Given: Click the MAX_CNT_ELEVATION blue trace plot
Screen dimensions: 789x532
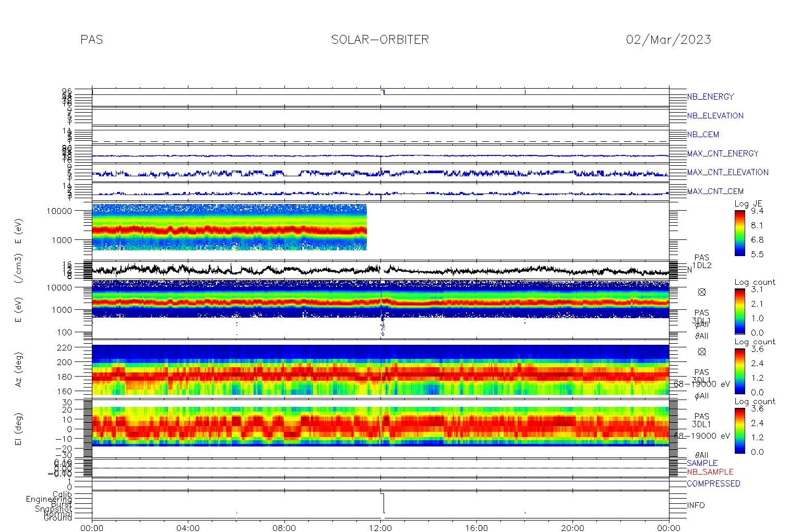Looking at the screenshot, I should [380, 173].
